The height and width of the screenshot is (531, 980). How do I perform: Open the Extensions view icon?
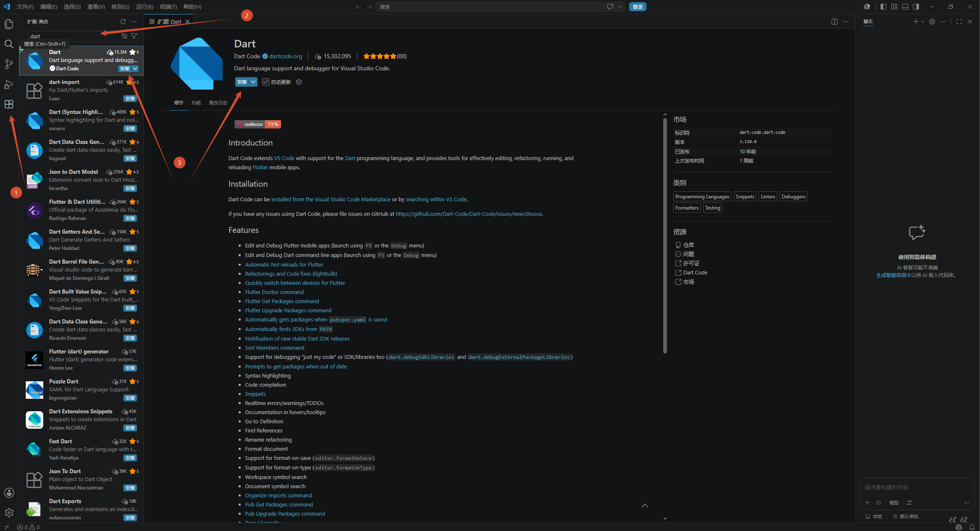click(x=9, y=104)
